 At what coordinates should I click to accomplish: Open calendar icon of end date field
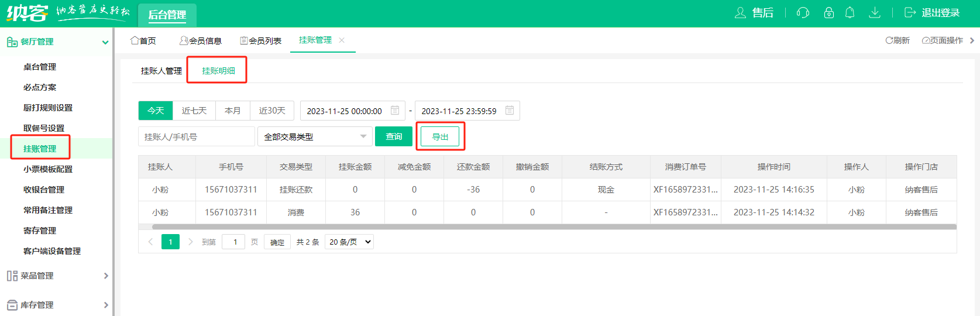(x=510, y=111)
